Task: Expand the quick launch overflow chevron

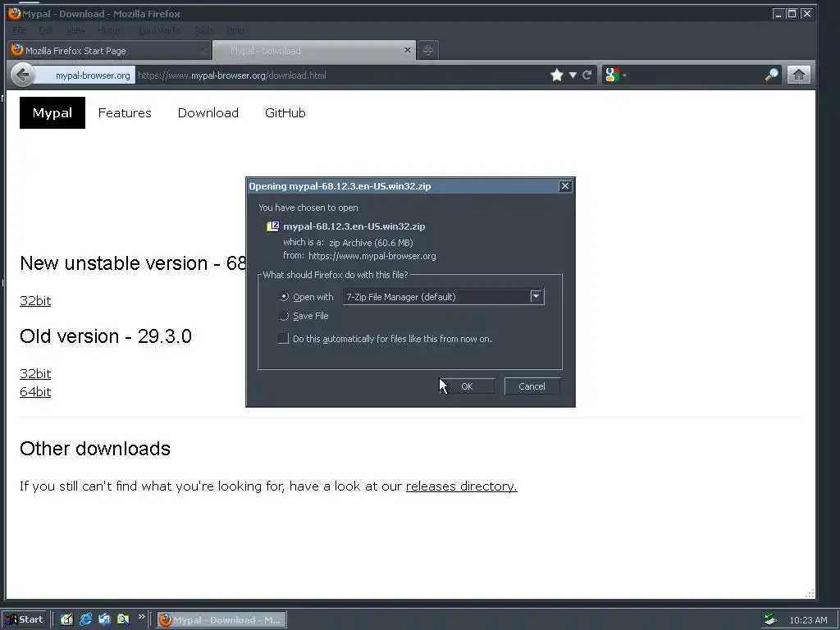Action: coord(141,617)
